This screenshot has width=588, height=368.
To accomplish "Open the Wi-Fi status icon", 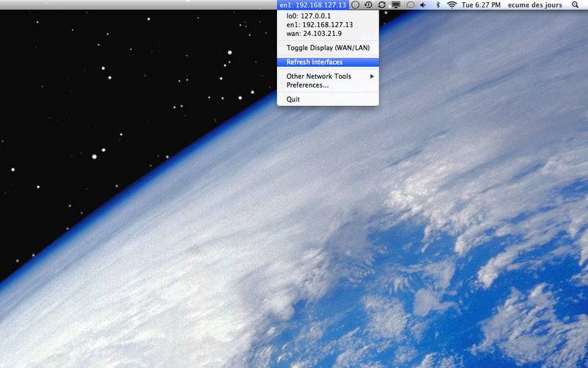I will click(x=452, y=5).
